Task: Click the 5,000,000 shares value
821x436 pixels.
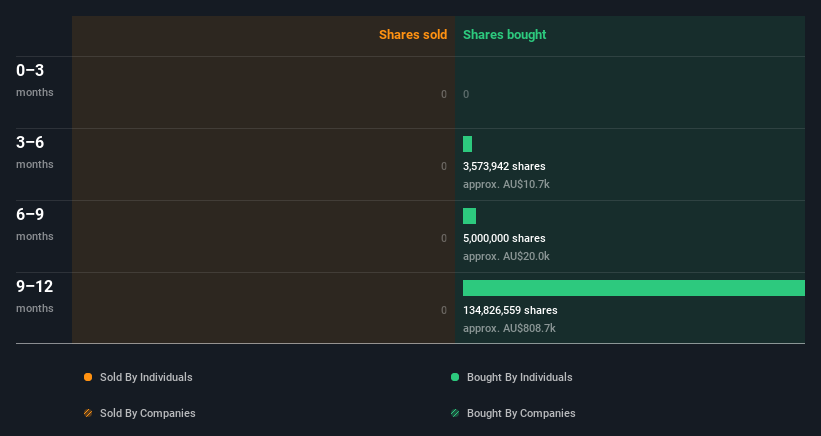Action: tap(504, 238)
